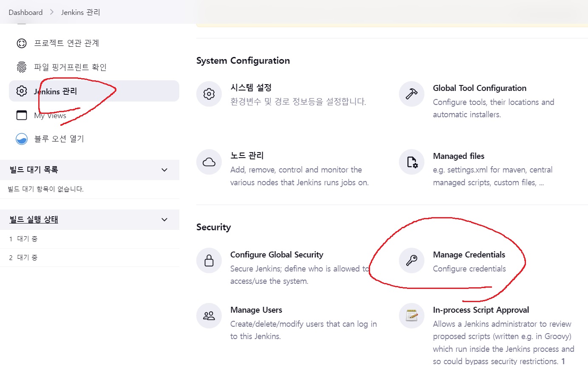Select executor row '1 대기 중'
This screenshot has height=365, width=588.
click(90, 239)
